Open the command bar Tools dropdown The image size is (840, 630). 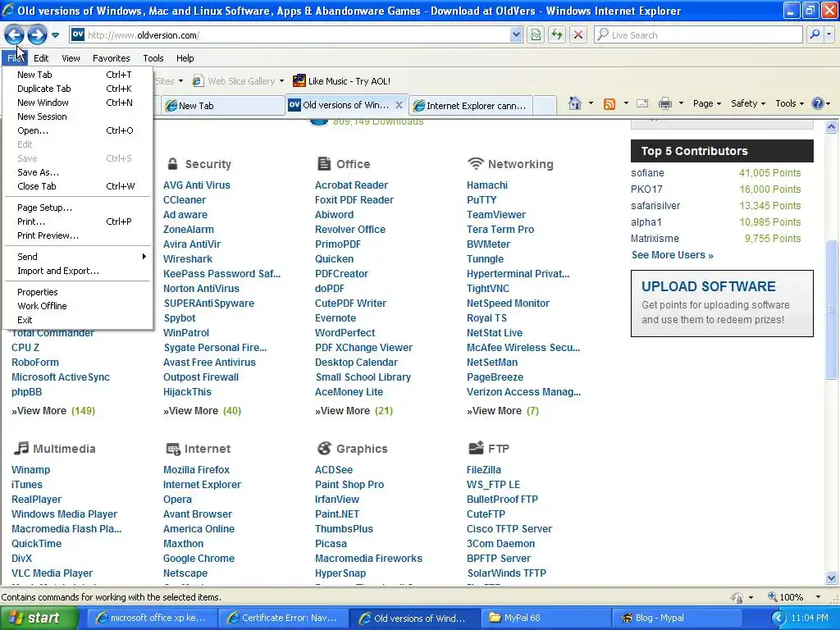(789, 104)
